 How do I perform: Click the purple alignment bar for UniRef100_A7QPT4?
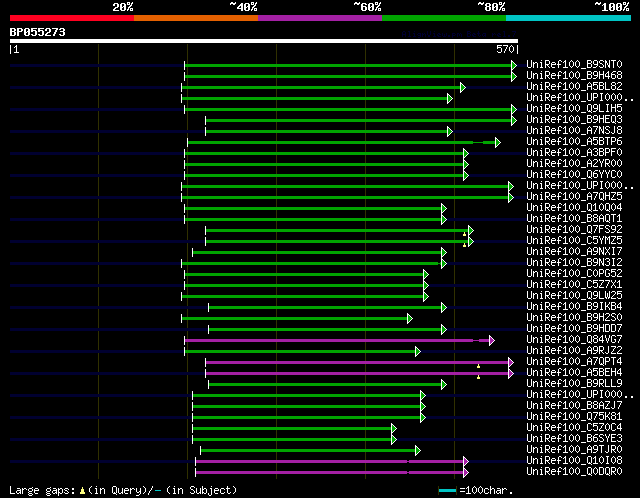point(357,362)
